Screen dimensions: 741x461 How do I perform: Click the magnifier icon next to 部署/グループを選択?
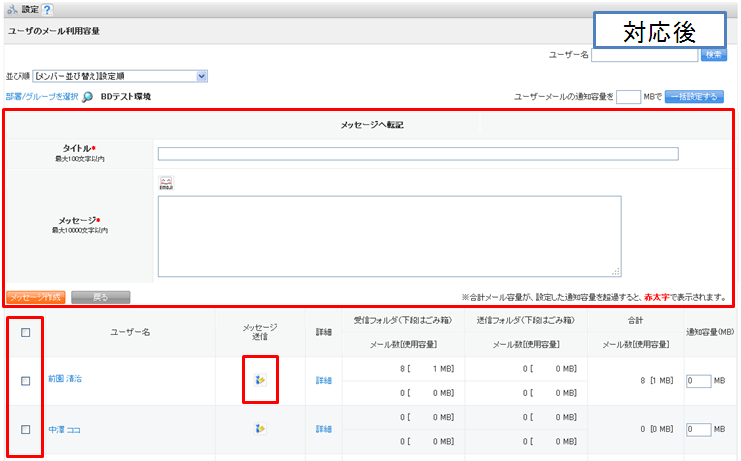coord(88,97)
